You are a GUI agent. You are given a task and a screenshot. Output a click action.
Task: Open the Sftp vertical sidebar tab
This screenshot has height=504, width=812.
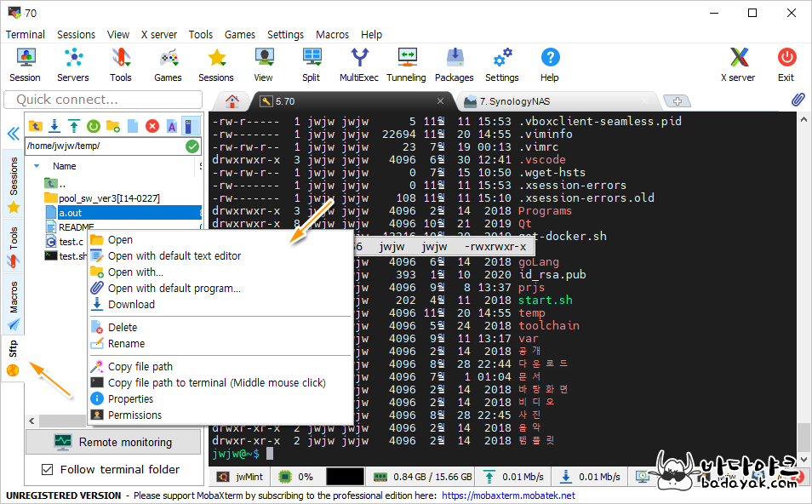click(x=14, y=358)
